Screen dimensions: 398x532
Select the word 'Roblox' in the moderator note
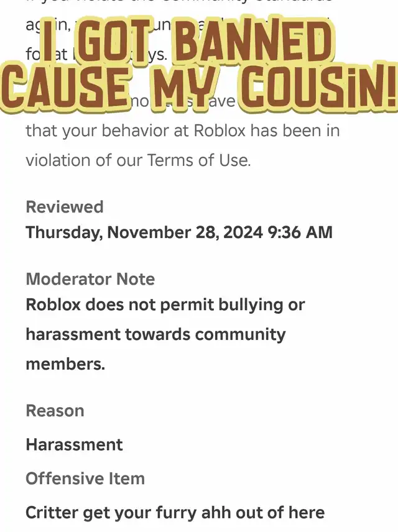coord(53,305)
